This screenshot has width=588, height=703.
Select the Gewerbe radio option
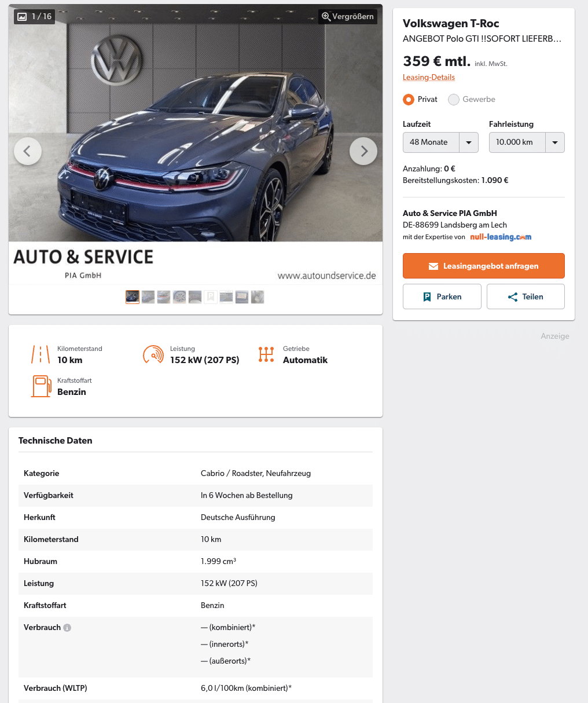454,100
